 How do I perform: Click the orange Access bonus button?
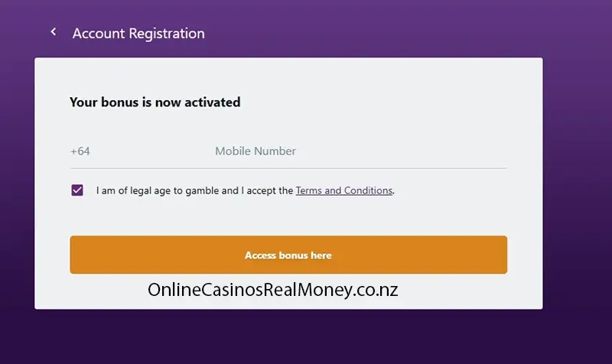pyautogui.click(x=288, y=255)
